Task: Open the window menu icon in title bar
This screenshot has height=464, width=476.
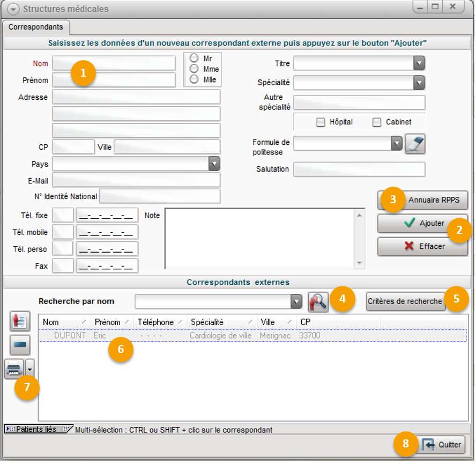Action: coord(13,9)
